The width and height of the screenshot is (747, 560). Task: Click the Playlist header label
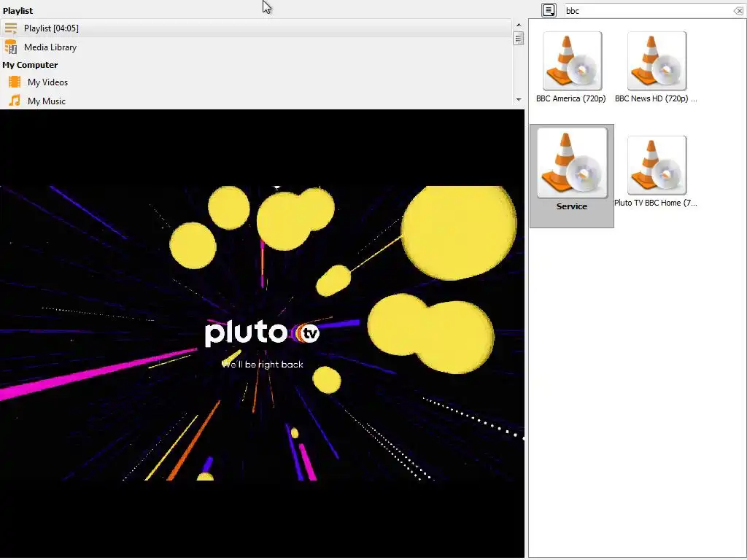coord(18,10)
